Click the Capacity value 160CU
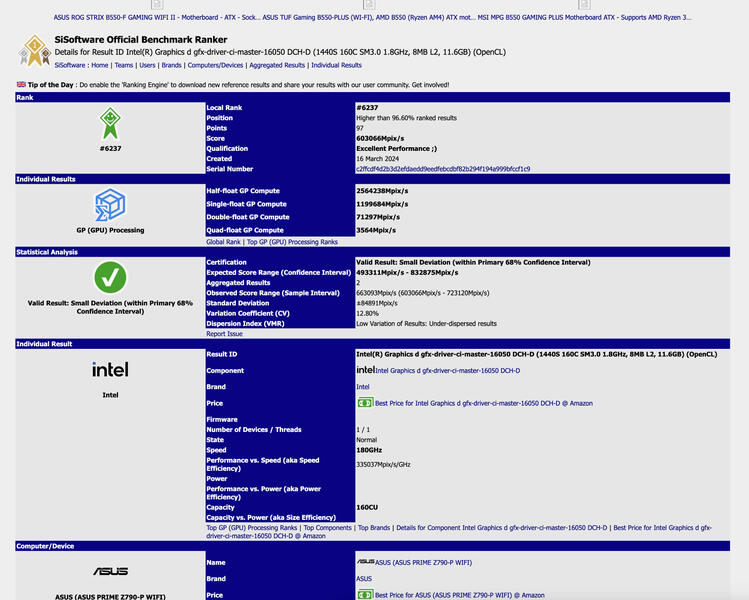Viewport: 749px width, 600px height. tap(367, 507)
